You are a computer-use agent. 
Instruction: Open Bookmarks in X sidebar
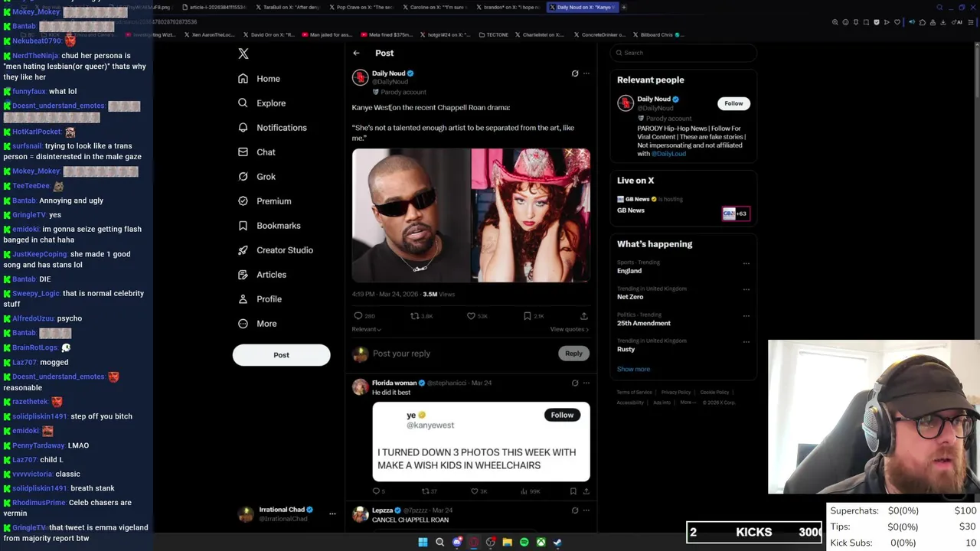pyautogui.click(x=269, y=226)
